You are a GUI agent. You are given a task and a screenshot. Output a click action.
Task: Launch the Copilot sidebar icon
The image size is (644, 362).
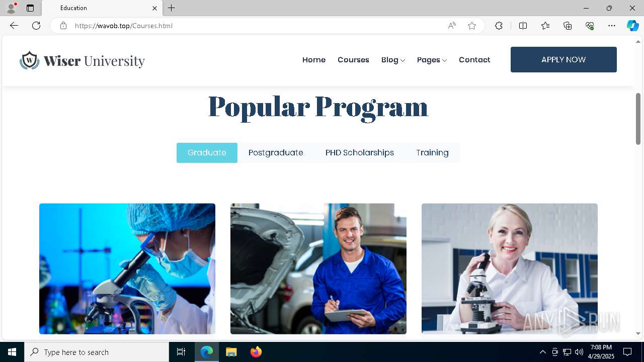point(632,26)
